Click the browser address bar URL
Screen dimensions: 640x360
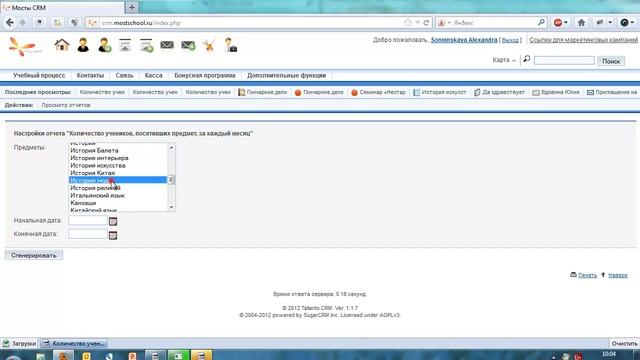coord(140,23)
